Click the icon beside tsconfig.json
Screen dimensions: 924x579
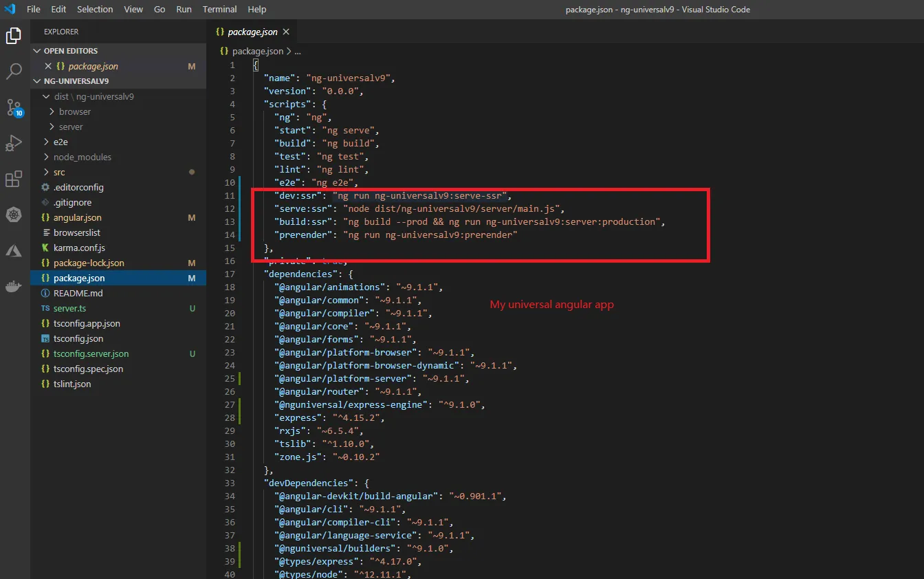pos(45,339)
